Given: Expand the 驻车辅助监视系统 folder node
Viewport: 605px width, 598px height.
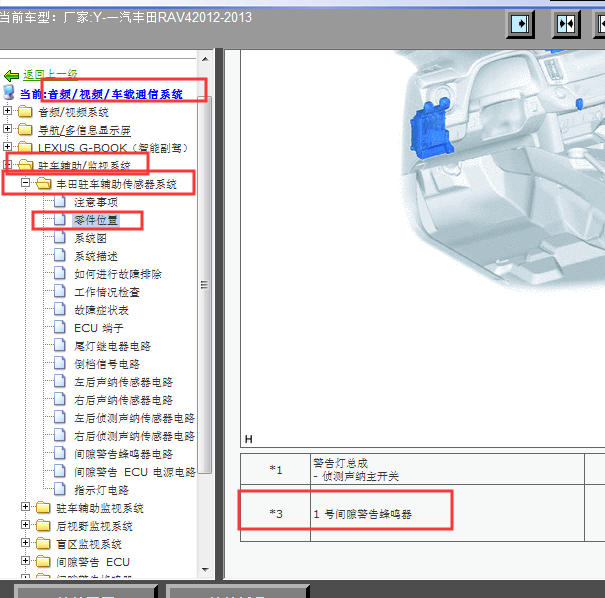Looking at the screenshot, I should pos(25,507).
